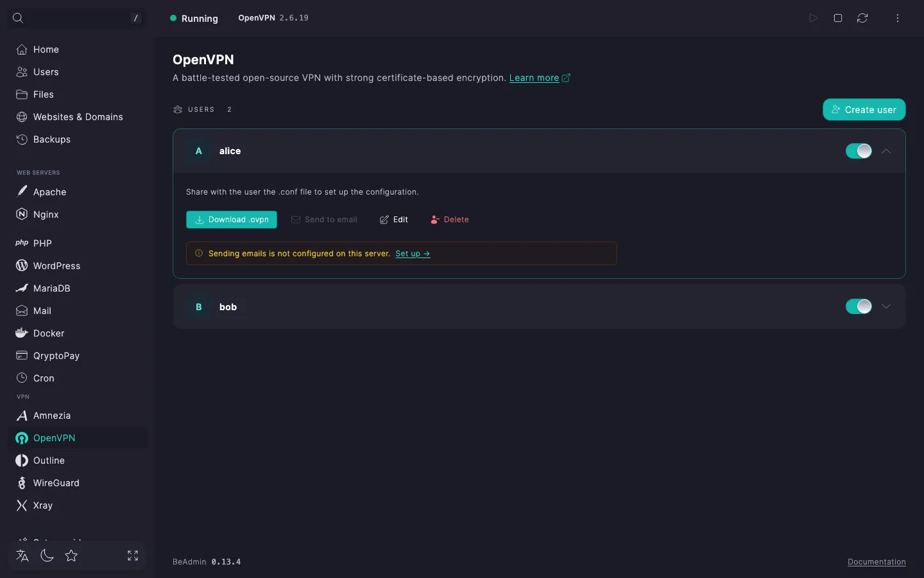
Task: Click the MariaDB icon
Action: pos(22,288)
